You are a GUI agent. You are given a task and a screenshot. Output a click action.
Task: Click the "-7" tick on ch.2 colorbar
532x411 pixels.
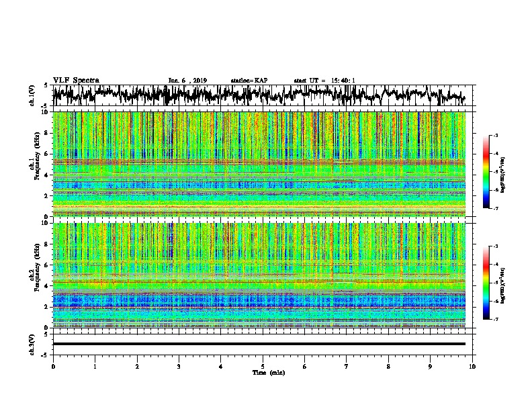[495, 319]
